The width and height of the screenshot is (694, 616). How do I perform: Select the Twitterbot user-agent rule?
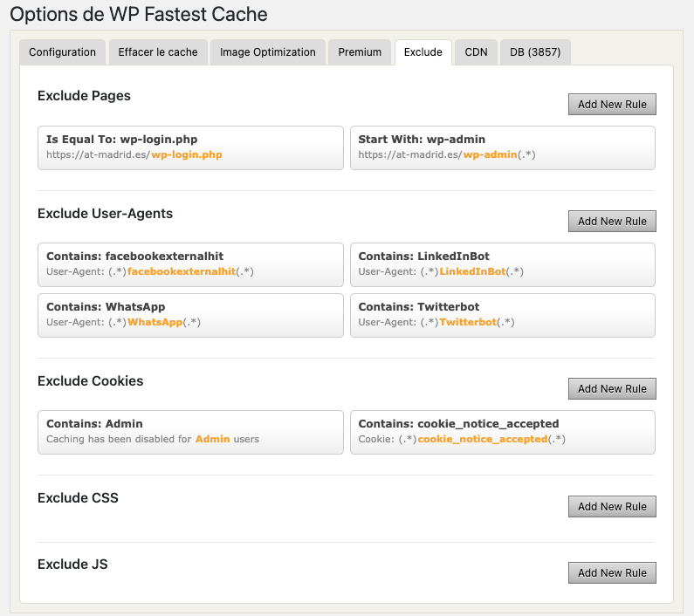coord(502,315)
